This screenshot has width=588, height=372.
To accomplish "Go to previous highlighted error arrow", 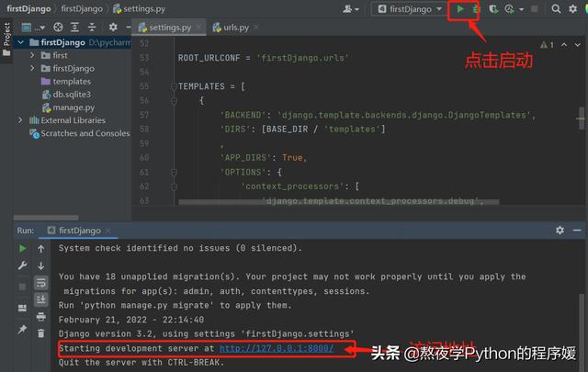I will coord(564,45).
